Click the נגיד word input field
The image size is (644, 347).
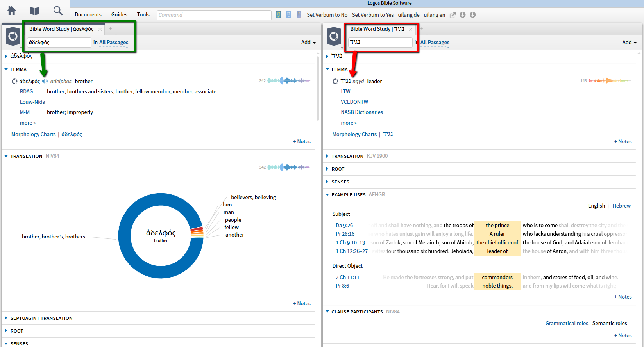pyautogui.click(x=380, y=42)
